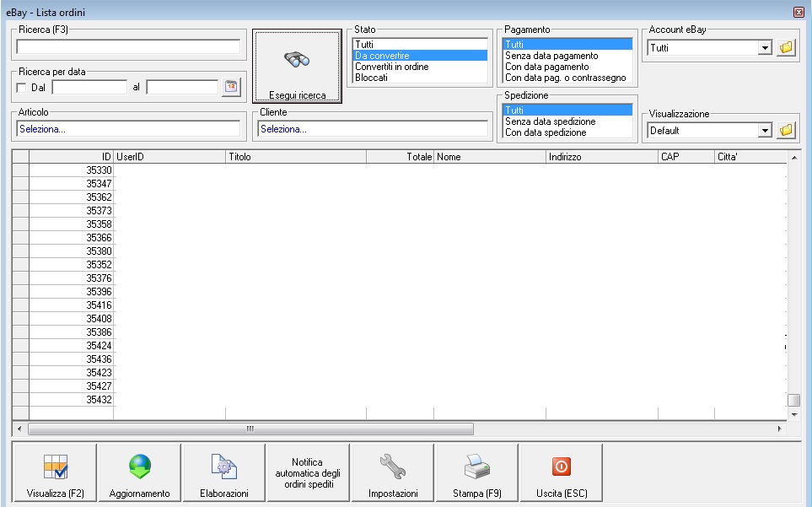Click the binoculars Esegui ricerca button
This screenshot has width=812, height=507.
[298, 66]
